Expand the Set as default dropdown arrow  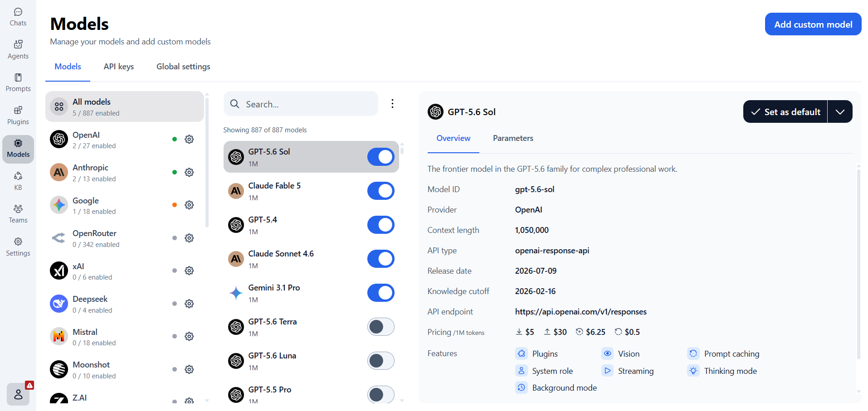840,111
